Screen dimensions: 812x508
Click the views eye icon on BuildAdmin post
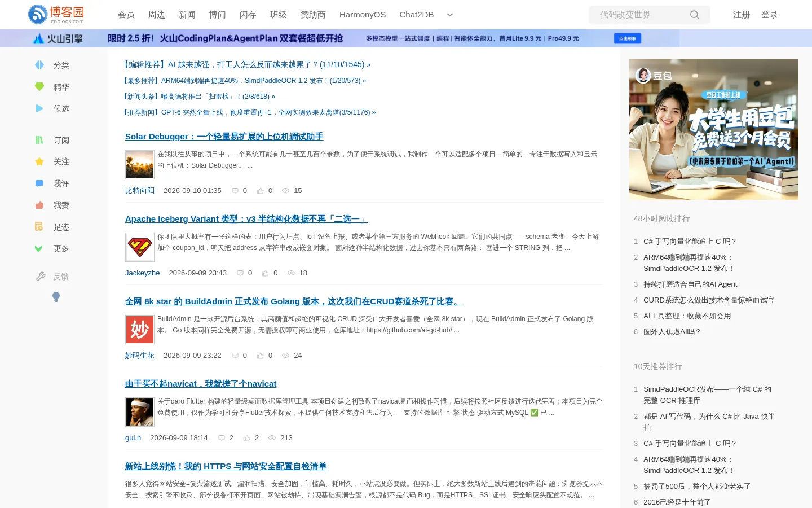[285, 356]
